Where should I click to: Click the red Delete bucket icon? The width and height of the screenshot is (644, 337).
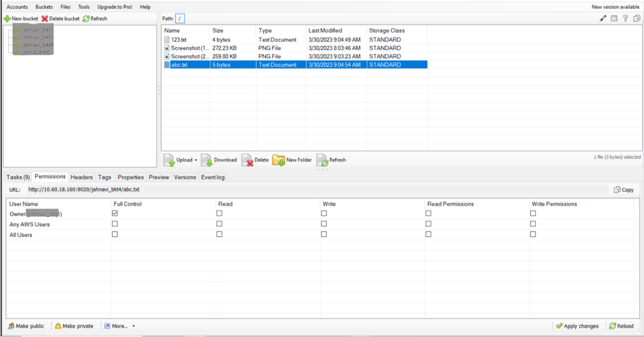click(x=45, y=19)
